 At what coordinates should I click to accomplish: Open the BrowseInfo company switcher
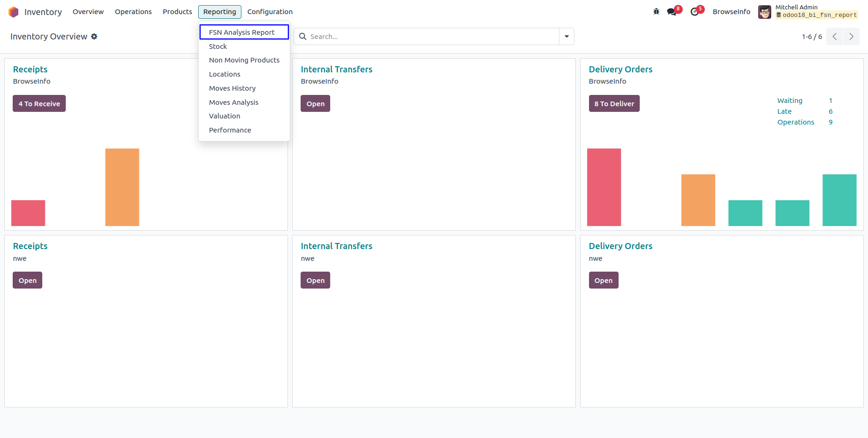point(731,12)
